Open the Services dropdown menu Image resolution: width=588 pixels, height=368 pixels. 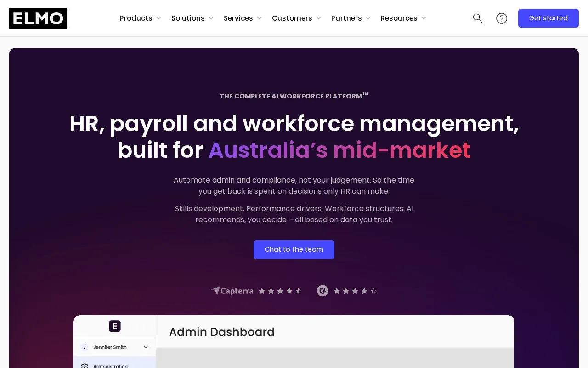[x=243, y=18]
